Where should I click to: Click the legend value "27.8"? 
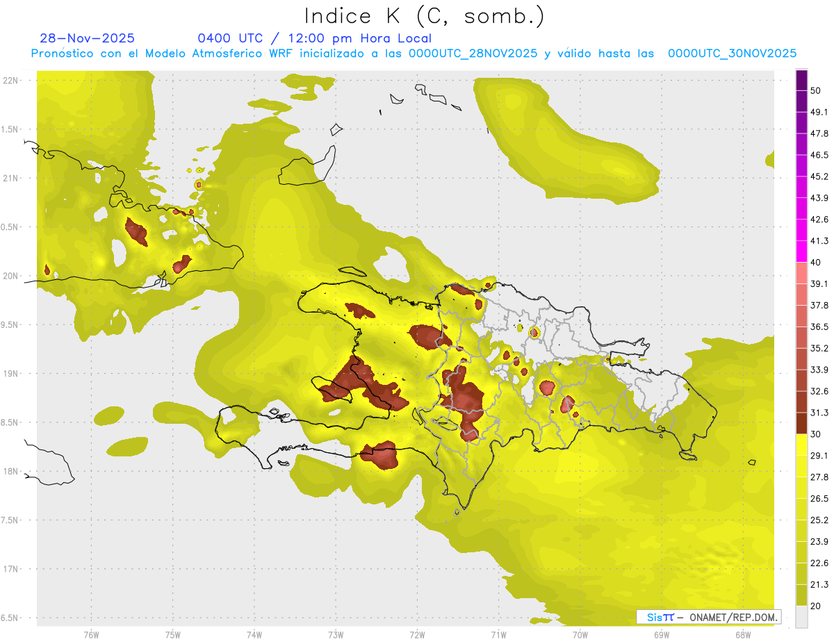(x=819, y=477)
